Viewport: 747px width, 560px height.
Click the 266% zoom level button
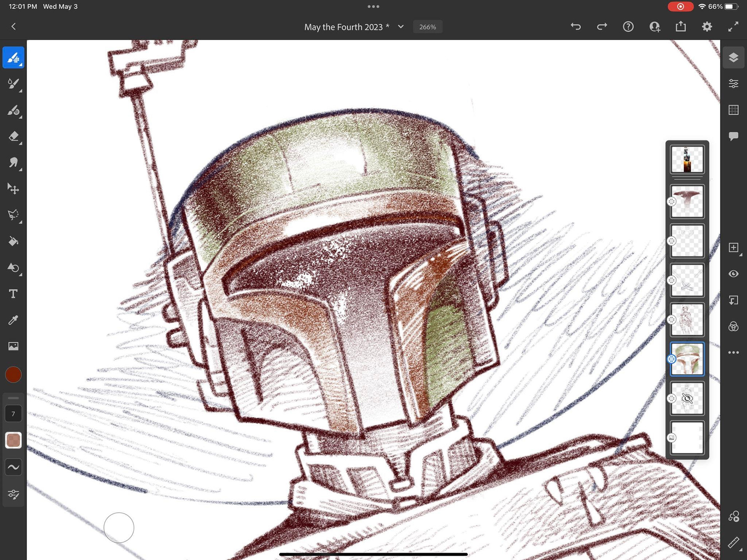[x=427, y=27]
